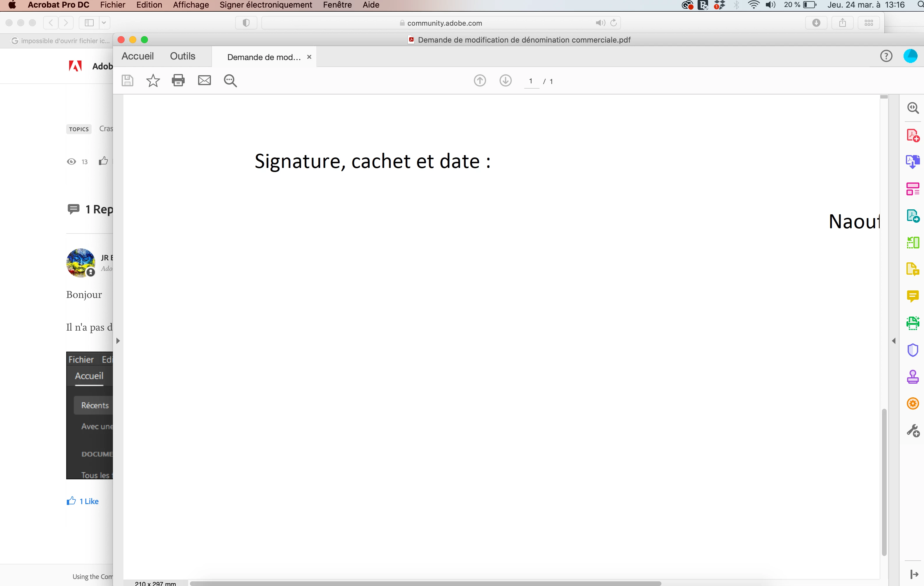Open the Affichage menu
924x586 pixels.
click(191, 5)
